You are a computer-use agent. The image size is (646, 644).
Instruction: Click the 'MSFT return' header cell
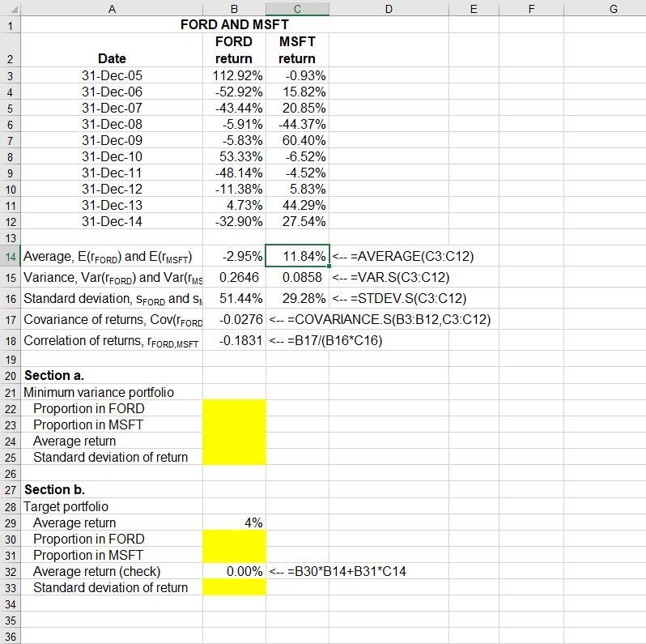pos(297,50)
